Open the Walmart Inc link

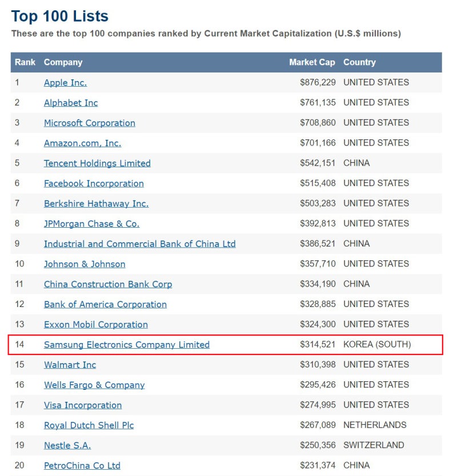(70, 365)
